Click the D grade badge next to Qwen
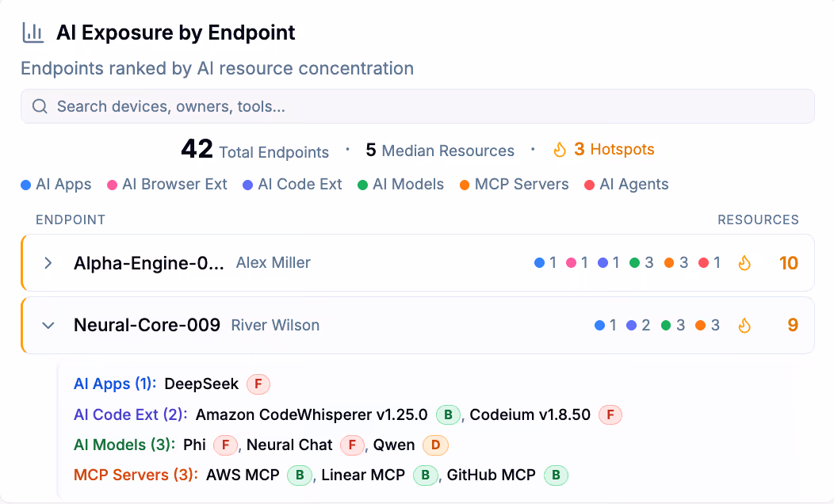This screenshot has height=504, width=834. pyautogui.click(x=434, y=445)
